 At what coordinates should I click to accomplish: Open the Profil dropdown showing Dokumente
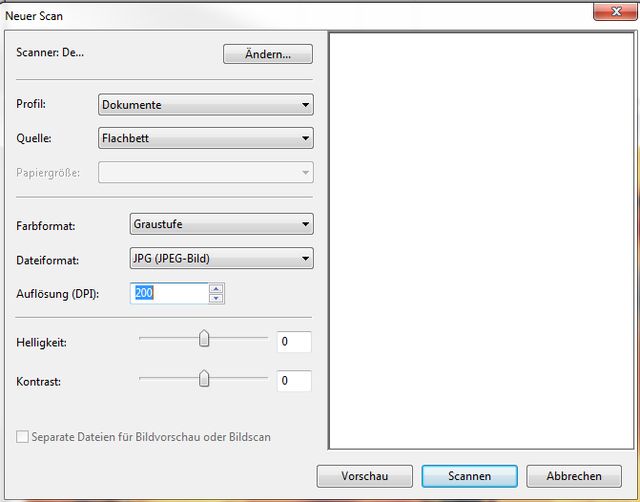pyautogui.click(x=206, y=105)
